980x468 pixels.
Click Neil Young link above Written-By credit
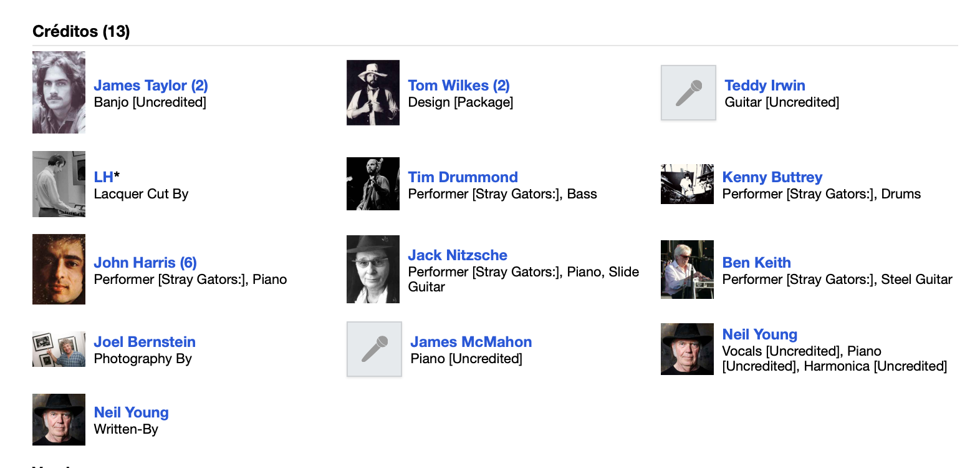[x=131, y=412]
